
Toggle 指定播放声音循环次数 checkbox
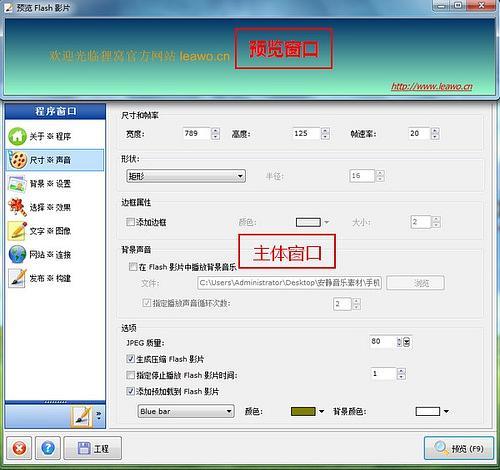(x=146, y=303)
